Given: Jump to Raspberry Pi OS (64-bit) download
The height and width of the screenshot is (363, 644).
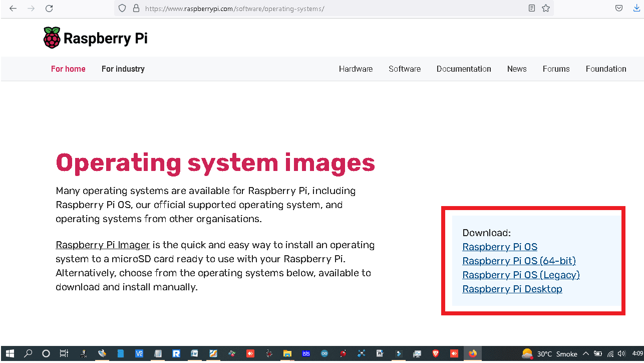Looking at the screenshot, I should pos(519,261).
